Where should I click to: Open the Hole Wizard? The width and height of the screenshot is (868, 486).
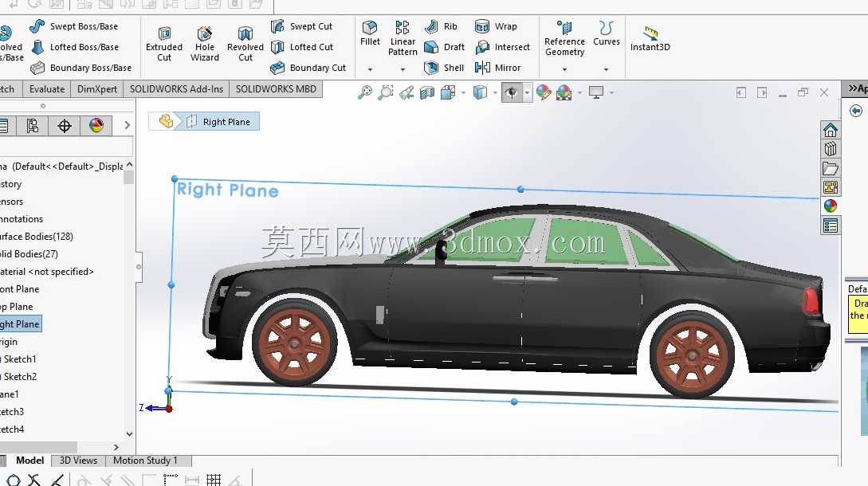[x=205, y=44]
